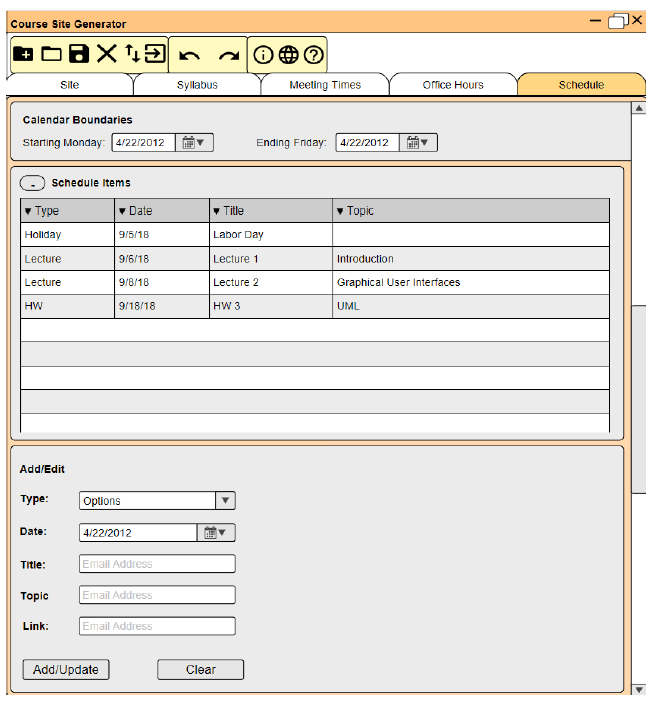Save with the floppy disk icon
The width and height of the screenshot is (660, 702).
coord(79,54)
